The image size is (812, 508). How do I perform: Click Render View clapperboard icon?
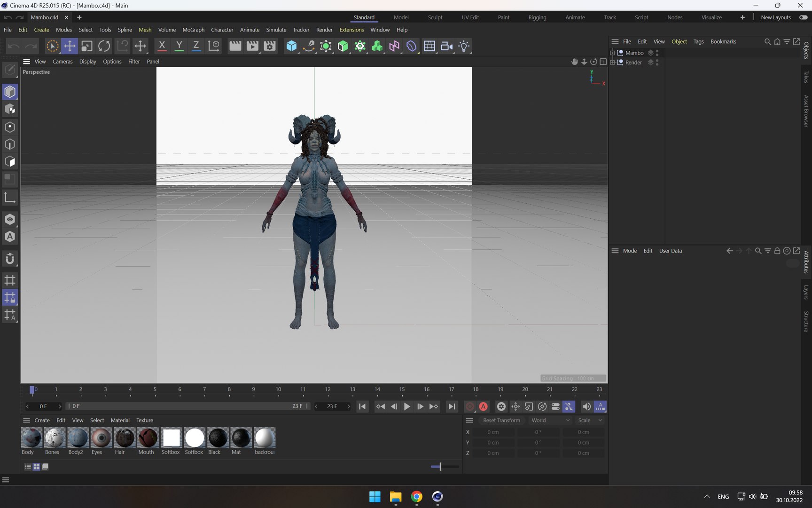(235, 46)
